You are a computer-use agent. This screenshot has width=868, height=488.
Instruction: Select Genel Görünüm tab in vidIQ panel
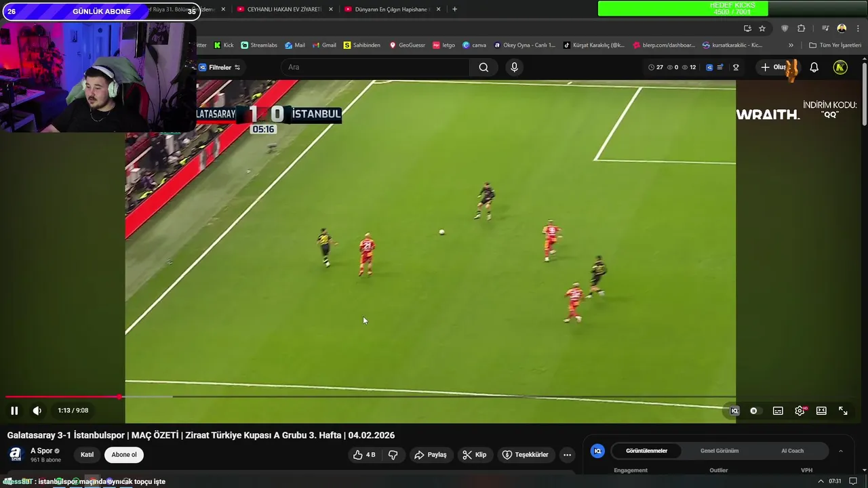coord(719,451)
